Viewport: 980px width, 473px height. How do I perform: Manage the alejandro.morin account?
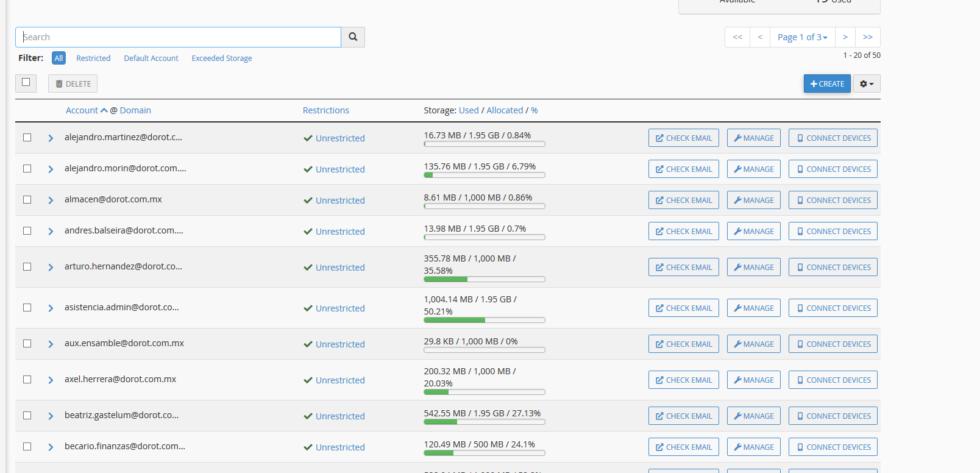753,169
